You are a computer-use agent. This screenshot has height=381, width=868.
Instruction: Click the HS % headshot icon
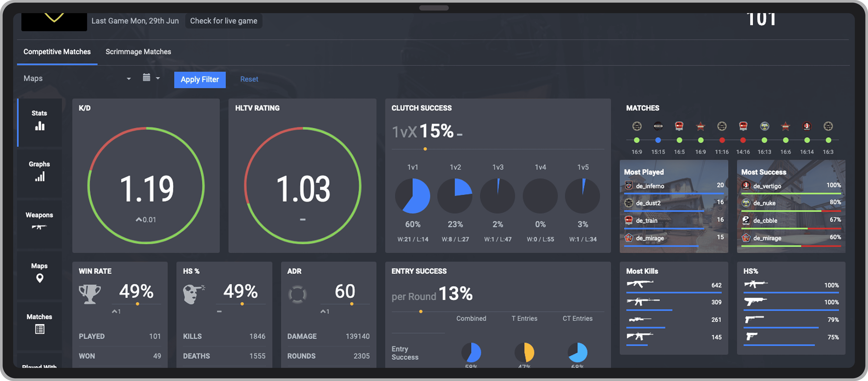point(193,293)
